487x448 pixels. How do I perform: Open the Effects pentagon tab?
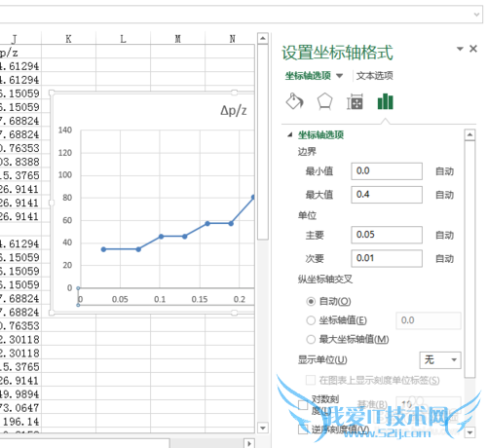[x=324, y=101]
